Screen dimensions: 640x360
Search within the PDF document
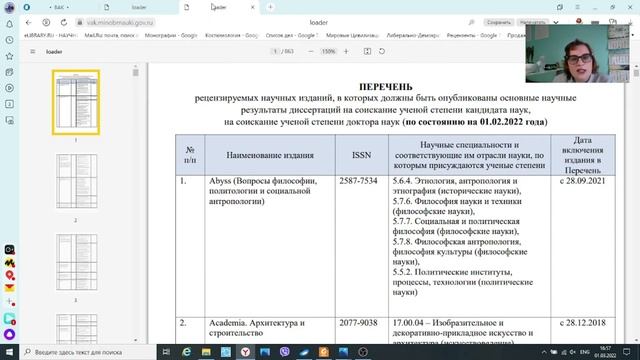click(x=471, y=22)
